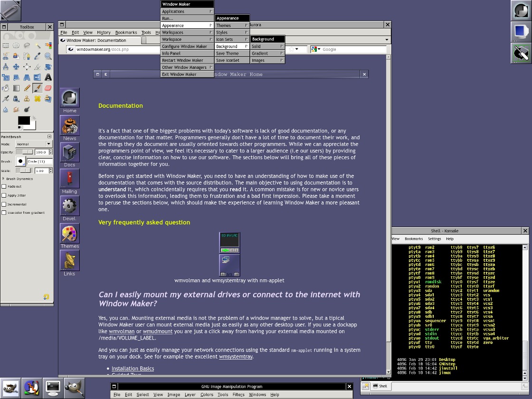
Task: Open the wmsystemtray link
Action: point(236,357)
